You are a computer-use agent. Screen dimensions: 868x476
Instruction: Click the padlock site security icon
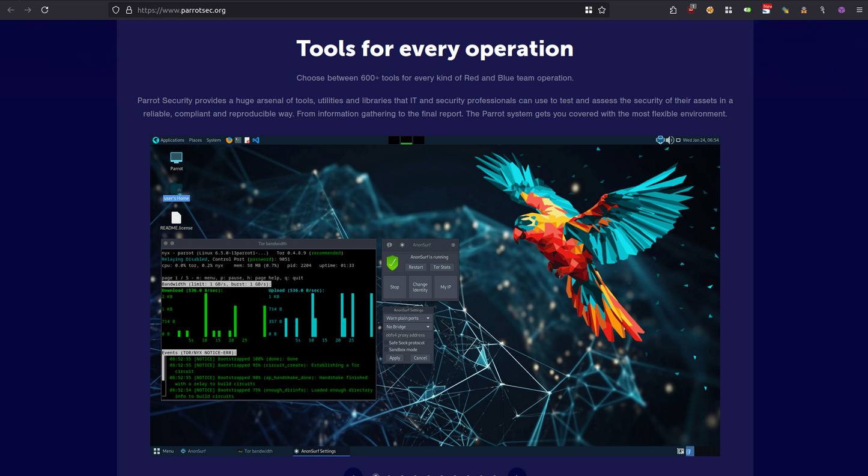click(129, 10)
